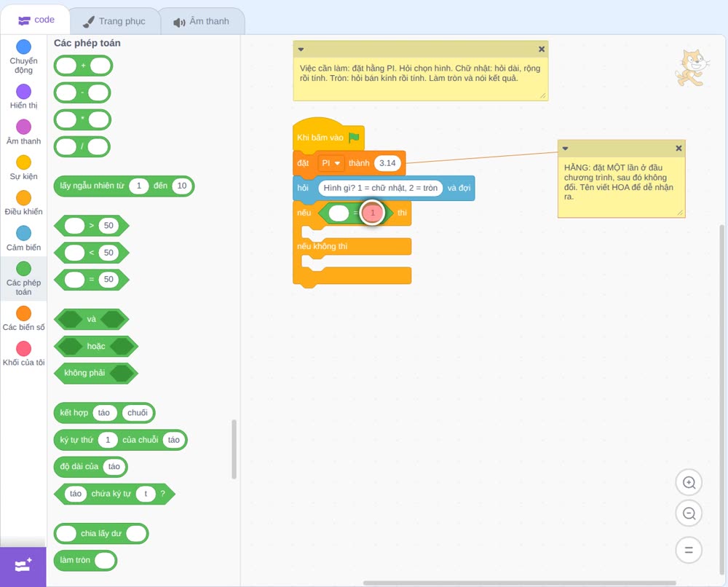728x587 pixels.
Task: Select the Chuyển động category circle
Action: point(24,47)
